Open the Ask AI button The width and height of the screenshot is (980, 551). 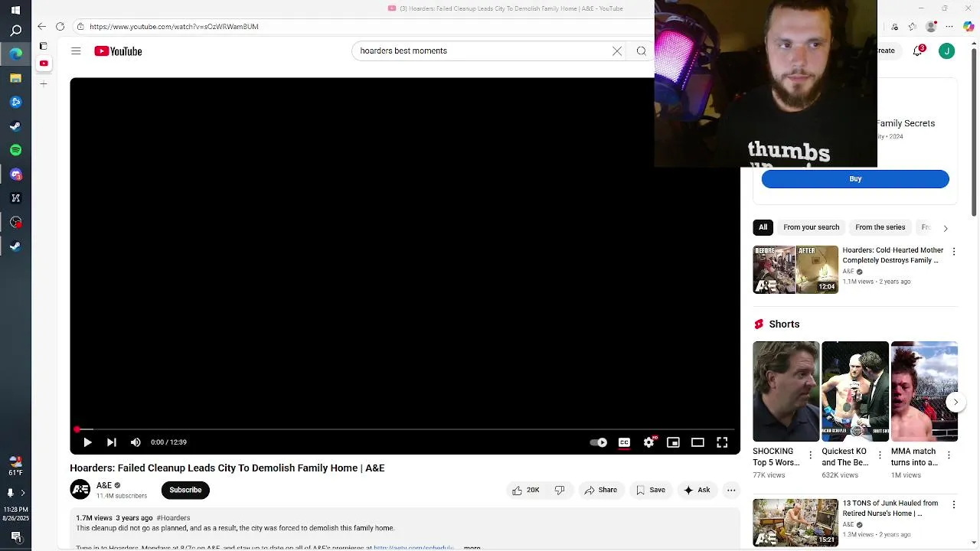[697, 491]
